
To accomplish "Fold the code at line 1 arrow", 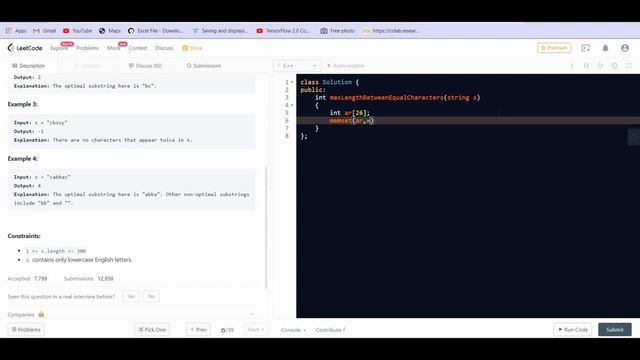I will click(292, 82).
